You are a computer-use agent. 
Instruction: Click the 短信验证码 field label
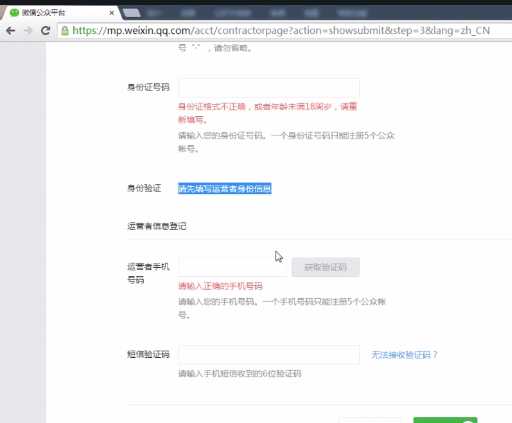pos(148,354)
